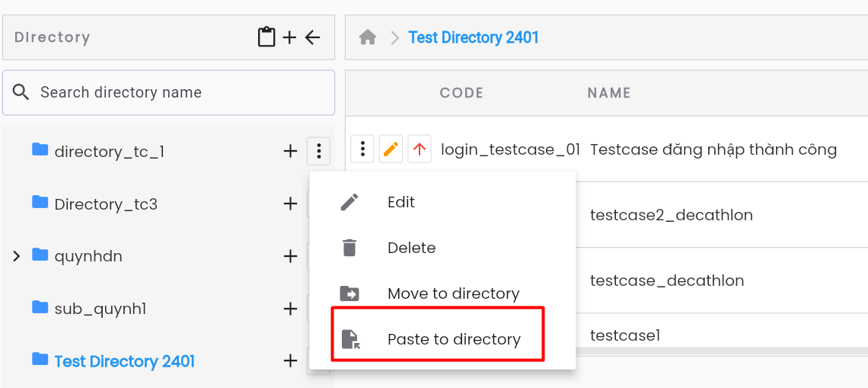The image size is (868, 388).
Task: Focus the Search directory name field
Action: pyautogui.click(x=168, y=92)
